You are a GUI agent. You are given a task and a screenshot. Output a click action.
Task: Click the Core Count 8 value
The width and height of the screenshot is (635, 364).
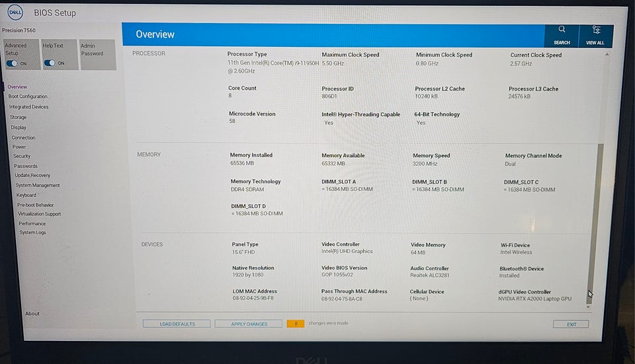click(x=230, y=95)
